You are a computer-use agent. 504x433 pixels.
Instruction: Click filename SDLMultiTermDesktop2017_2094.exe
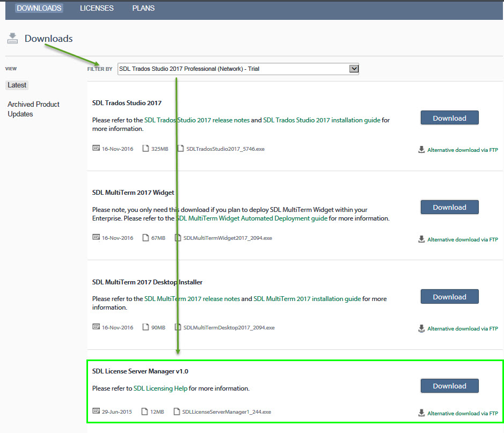coord(229,328)
